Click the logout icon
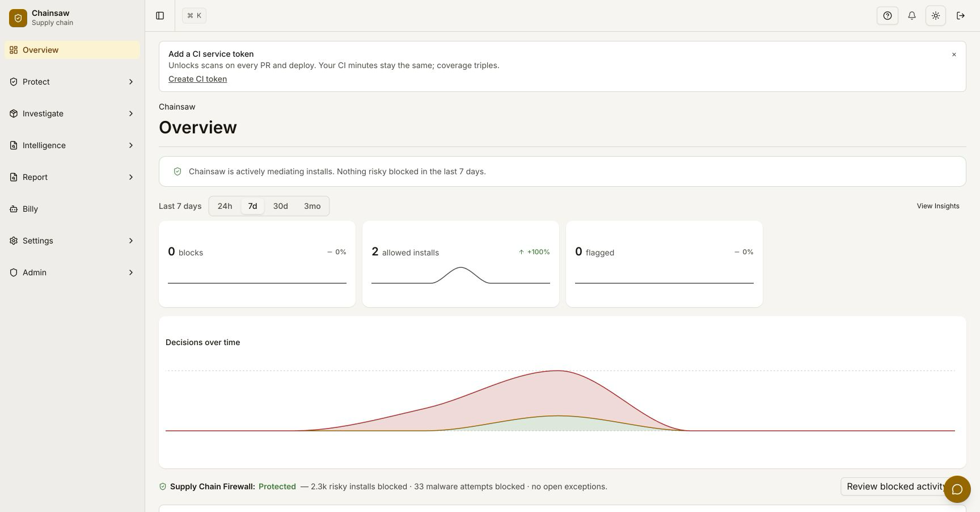Screen dimensions: 980x512 (x=961, y=16)
